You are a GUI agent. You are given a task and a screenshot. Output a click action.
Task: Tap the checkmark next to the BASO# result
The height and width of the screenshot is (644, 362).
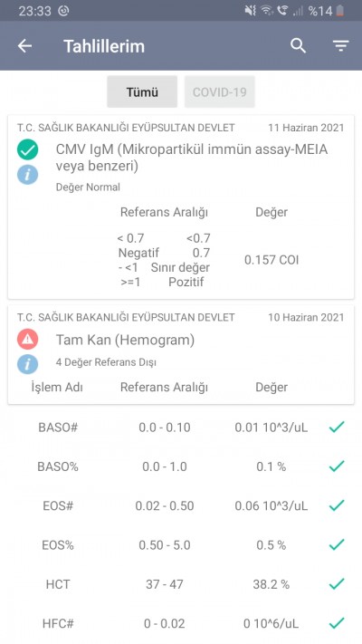tap(337, 428)
